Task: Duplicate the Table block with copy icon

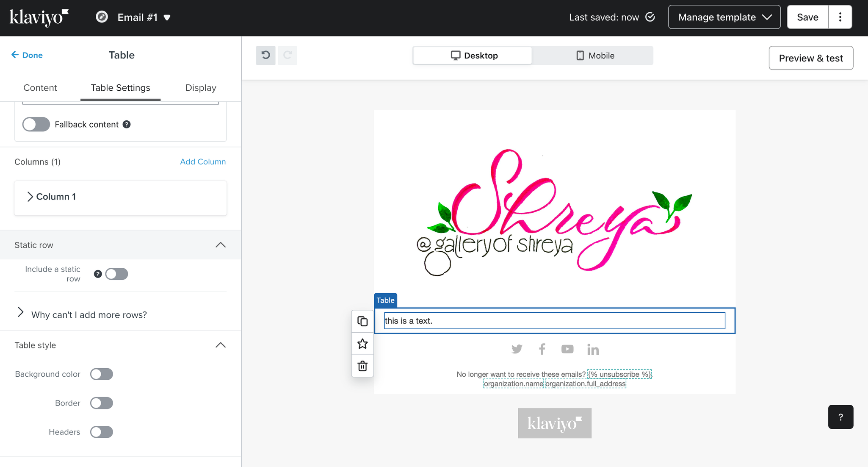Action: coord(362,321)
